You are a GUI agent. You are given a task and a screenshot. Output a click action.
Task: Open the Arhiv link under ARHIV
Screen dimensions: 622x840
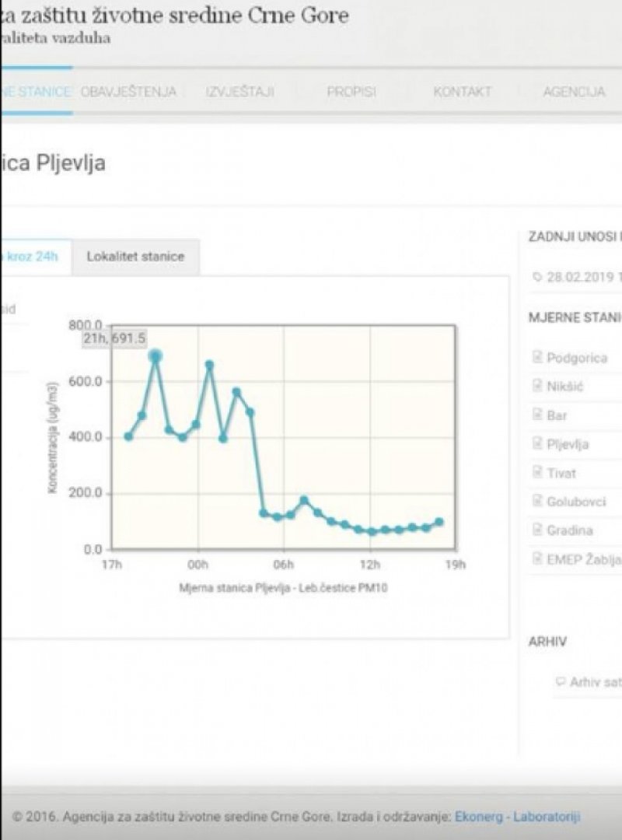click(595, 682)
